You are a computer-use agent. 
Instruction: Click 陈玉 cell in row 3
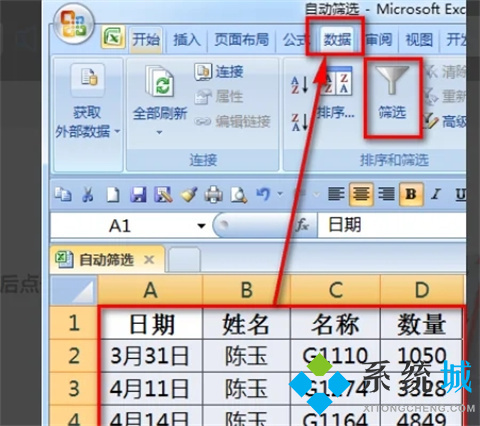[x=246, y=389]
